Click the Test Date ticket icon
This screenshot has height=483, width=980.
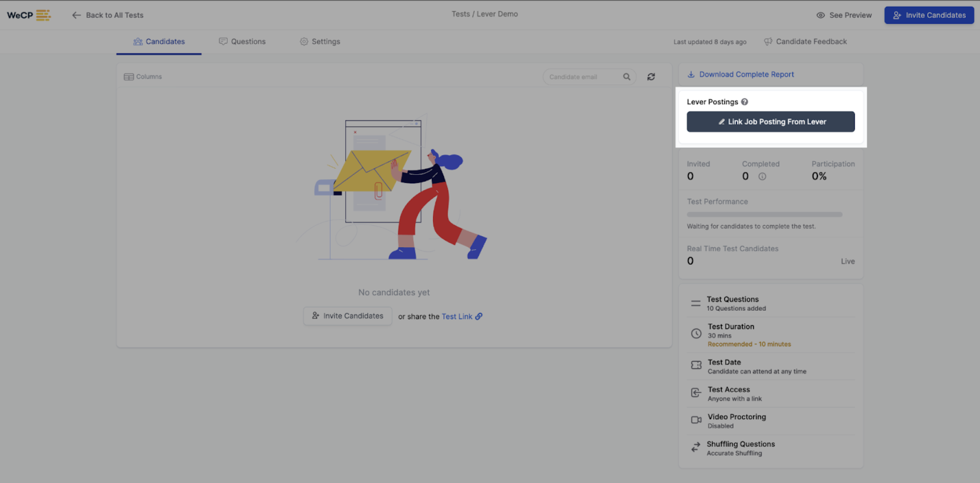tap(696, 365)
